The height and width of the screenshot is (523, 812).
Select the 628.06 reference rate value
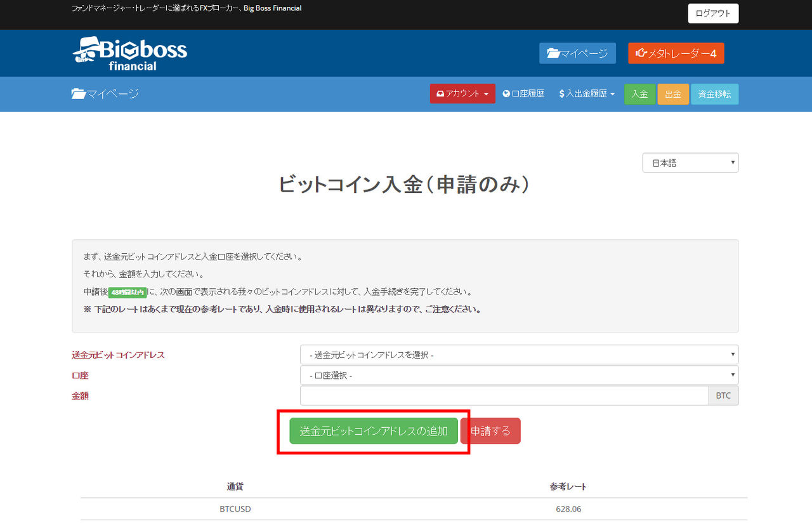tap(568, 509)
